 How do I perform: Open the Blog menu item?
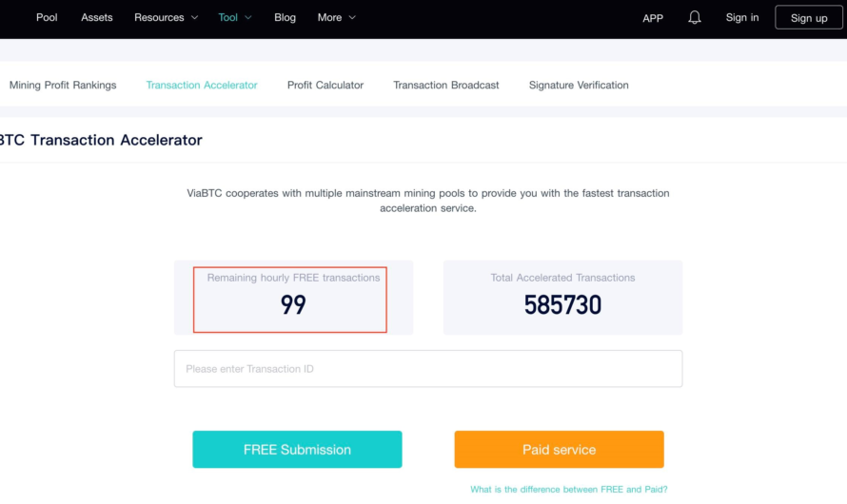(285, 18)
